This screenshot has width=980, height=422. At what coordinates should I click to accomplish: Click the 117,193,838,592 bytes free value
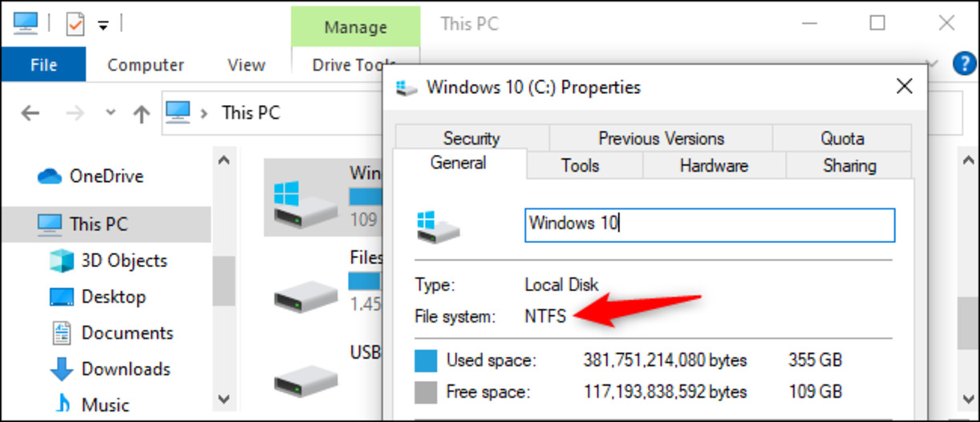tap(665, 392)
